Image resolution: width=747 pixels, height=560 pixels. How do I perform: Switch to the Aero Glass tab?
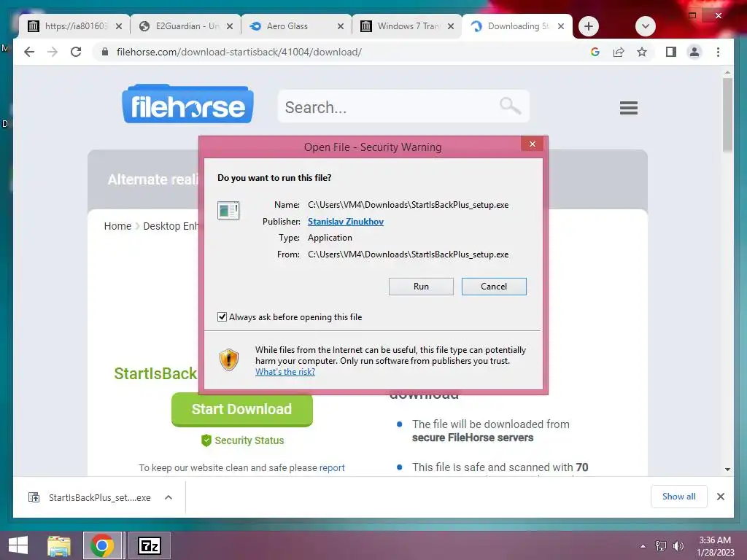[296, 26]
